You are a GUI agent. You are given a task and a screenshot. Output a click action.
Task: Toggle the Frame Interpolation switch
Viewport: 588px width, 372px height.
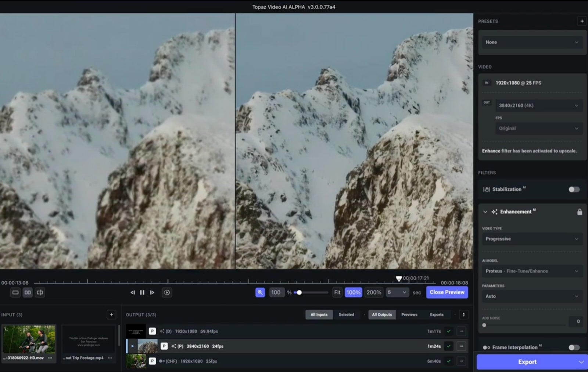pyautogui.click(x=574, y=347)
